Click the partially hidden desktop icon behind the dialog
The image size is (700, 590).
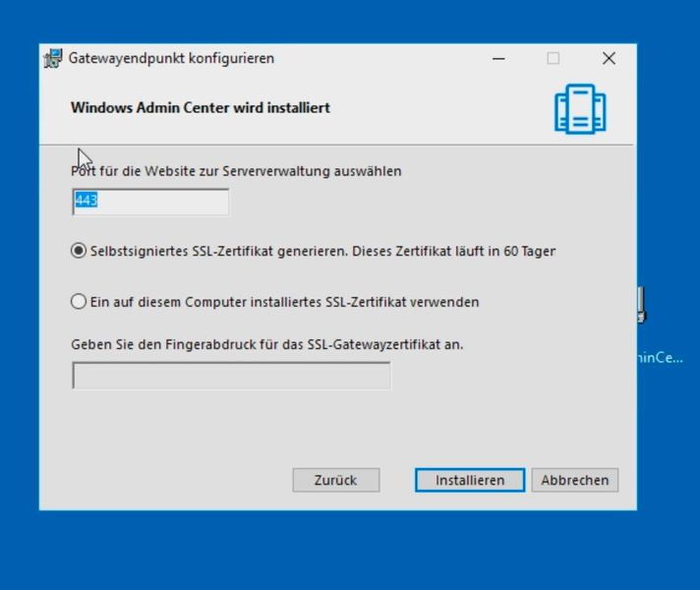(642, 305)
